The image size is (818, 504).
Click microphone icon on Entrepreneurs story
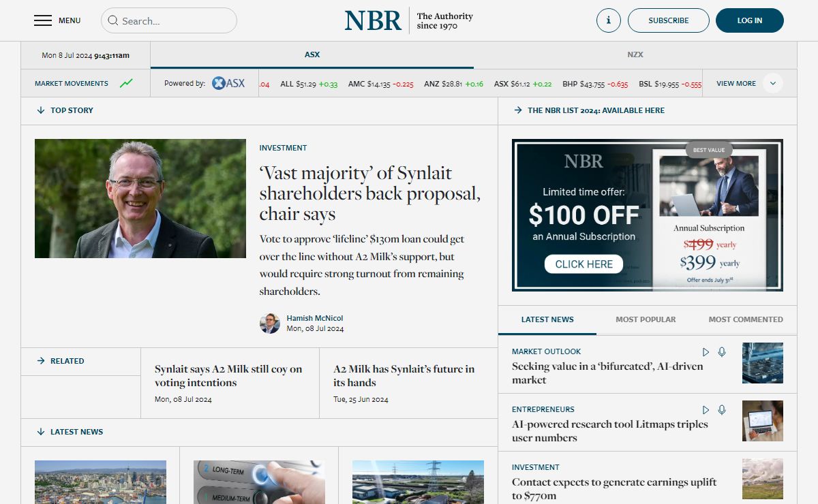click(722, 410)
